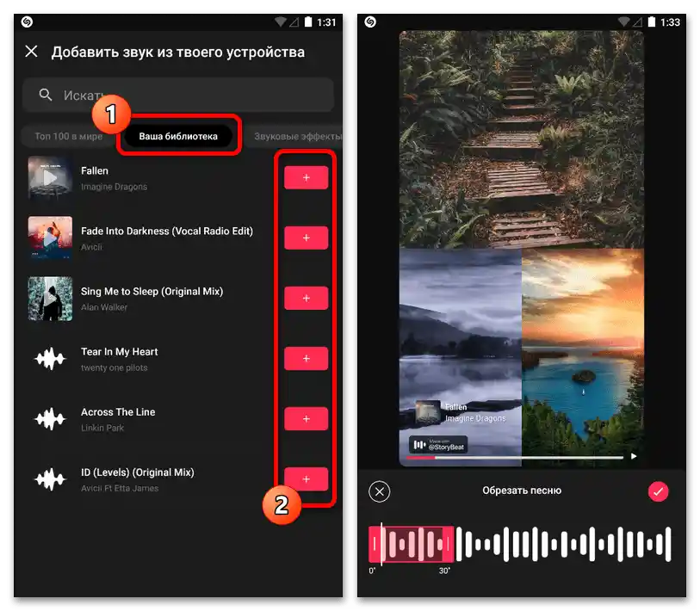Confirm trim with pink checkmark button
The height and width of the screenshot is (611, 700).
coord(658,492)
